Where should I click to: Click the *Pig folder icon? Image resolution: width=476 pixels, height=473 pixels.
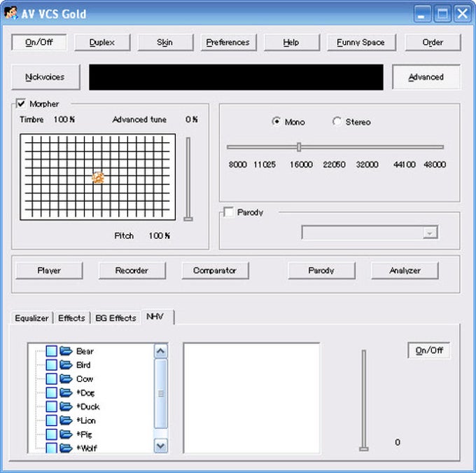[x=66, y=434]
